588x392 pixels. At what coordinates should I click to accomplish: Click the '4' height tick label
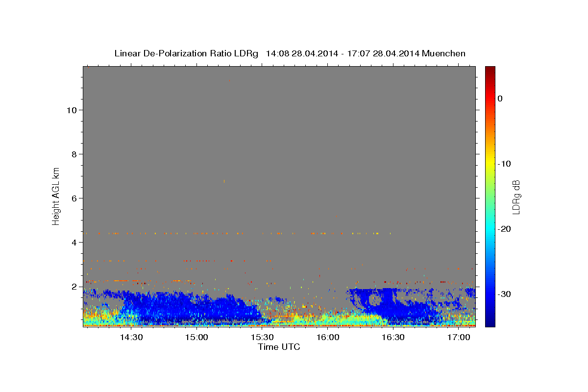coord(73,242)
